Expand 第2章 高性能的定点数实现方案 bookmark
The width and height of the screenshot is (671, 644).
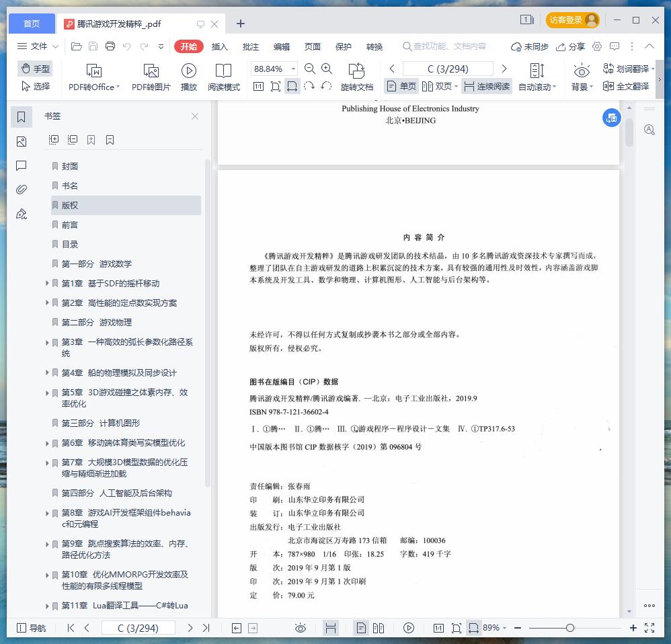coord(47,303)
